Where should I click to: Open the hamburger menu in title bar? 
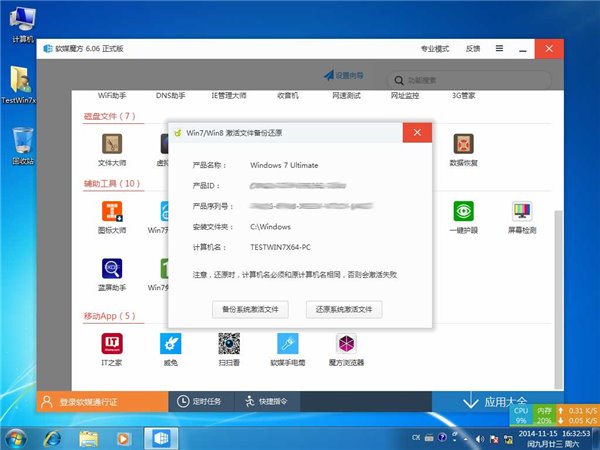tap(499, 48)
